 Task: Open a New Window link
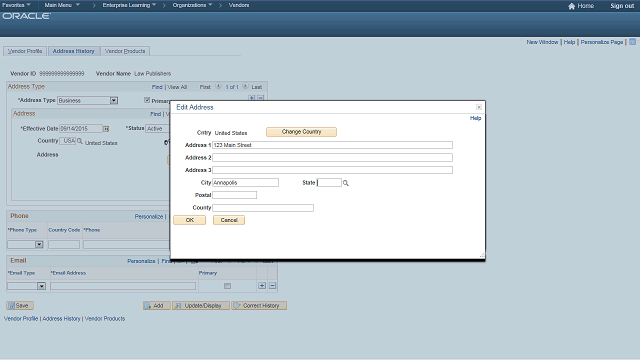click(542, 42)
